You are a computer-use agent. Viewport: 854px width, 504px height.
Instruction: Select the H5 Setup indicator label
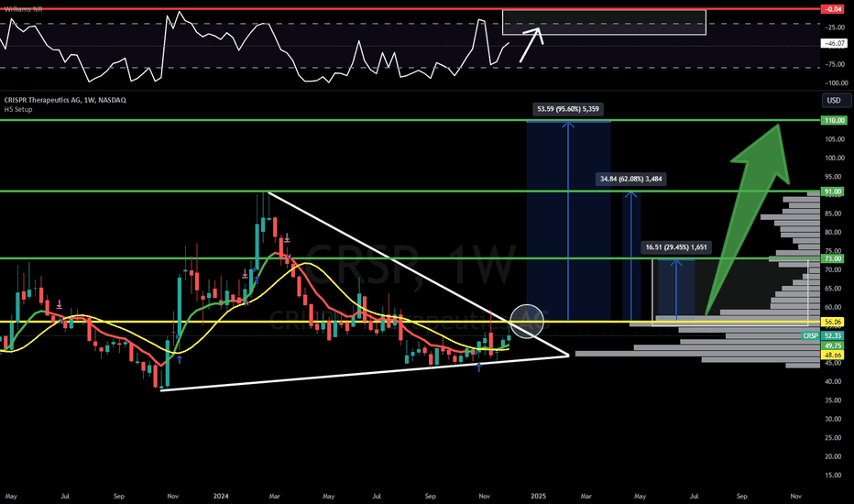point(18,110)
